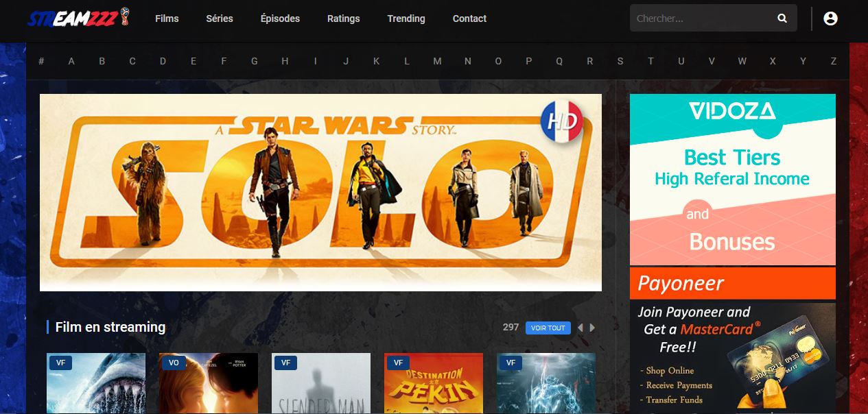Filter titles by letter Q
This screenshot has width=868, height=414.
pyautogui.click(x=559, y=61)
